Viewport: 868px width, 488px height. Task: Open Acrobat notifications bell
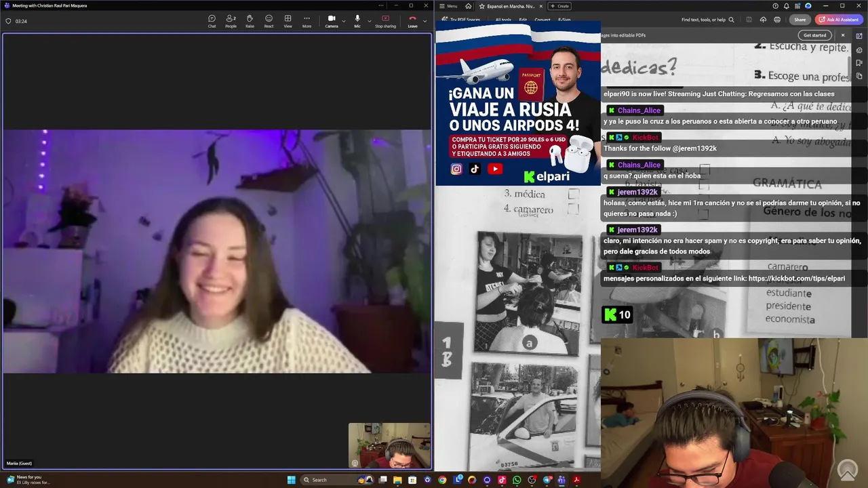pyautogui.click(x=787, y=6)
